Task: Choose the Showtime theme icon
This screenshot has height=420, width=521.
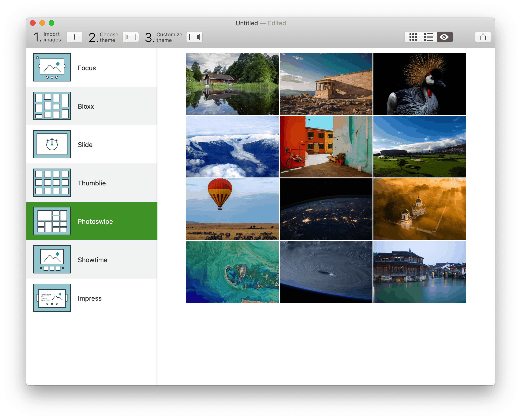Action: click(52, 259)
